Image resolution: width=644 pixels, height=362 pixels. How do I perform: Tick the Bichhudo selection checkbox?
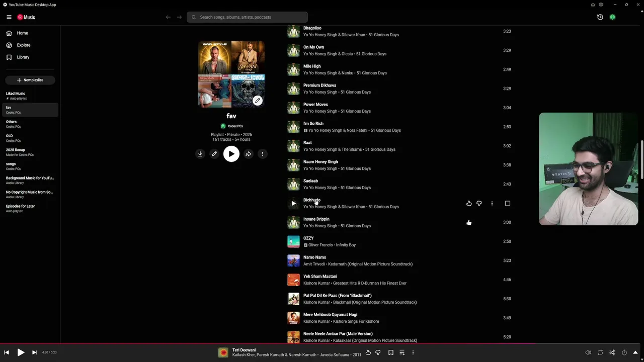[507, 204]
